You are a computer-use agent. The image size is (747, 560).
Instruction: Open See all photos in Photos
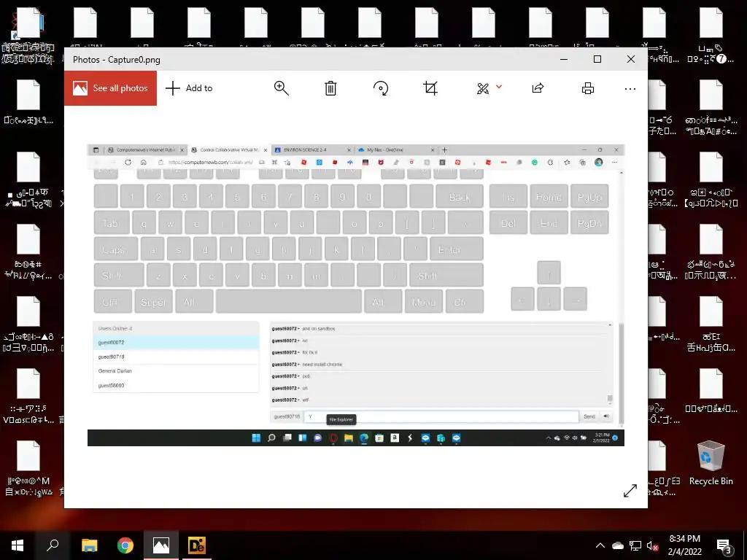111,88
